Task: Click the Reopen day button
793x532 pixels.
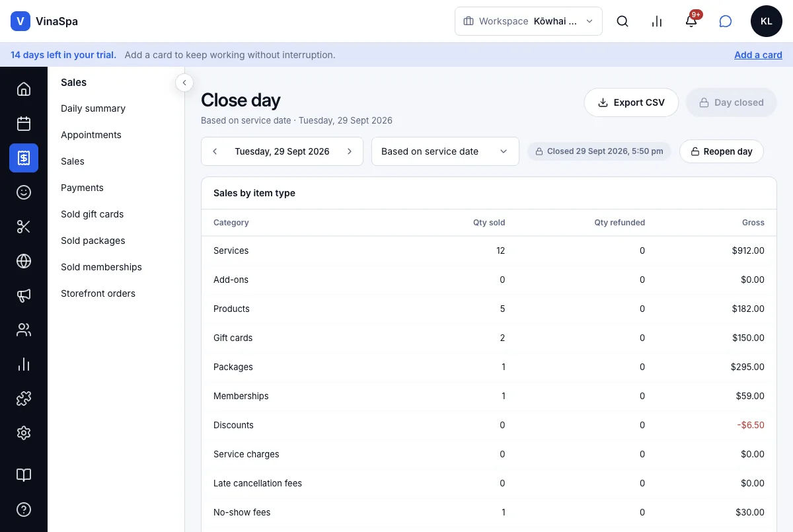Action: click(x=721, y=151)
